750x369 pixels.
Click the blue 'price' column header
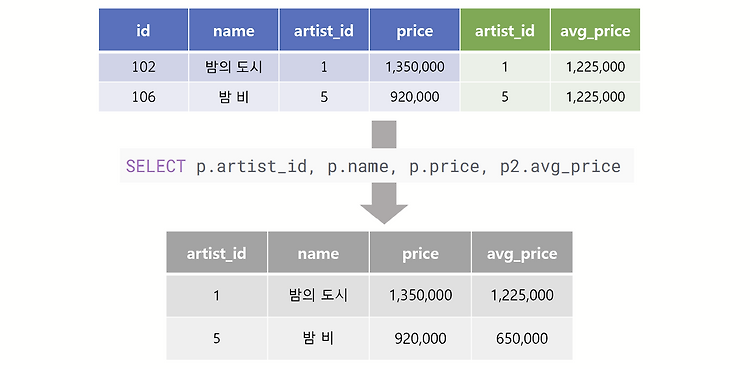click(415, 30)
